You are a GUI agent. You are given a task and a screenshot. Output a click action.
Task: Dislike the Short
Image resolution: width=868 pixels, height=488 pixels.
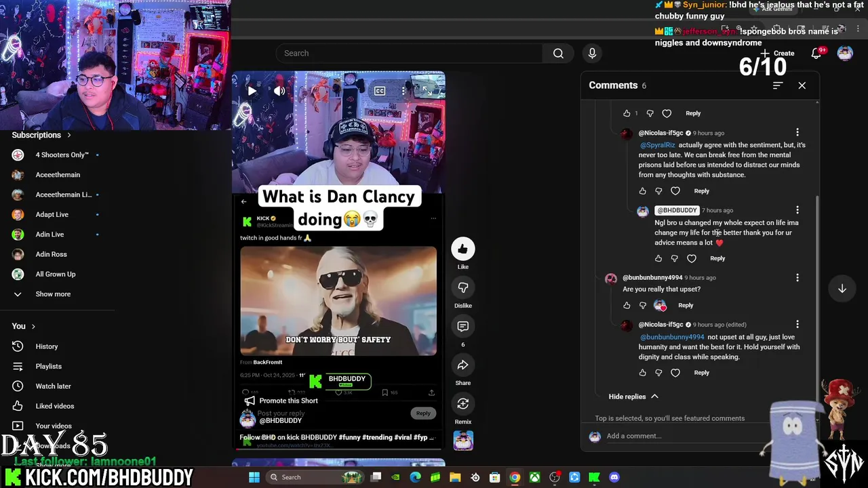[463, 287]
